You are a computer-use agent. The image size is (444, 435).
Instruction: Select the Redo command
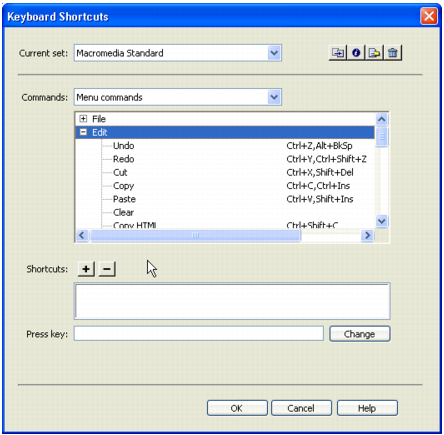click(x=124, y=159)
